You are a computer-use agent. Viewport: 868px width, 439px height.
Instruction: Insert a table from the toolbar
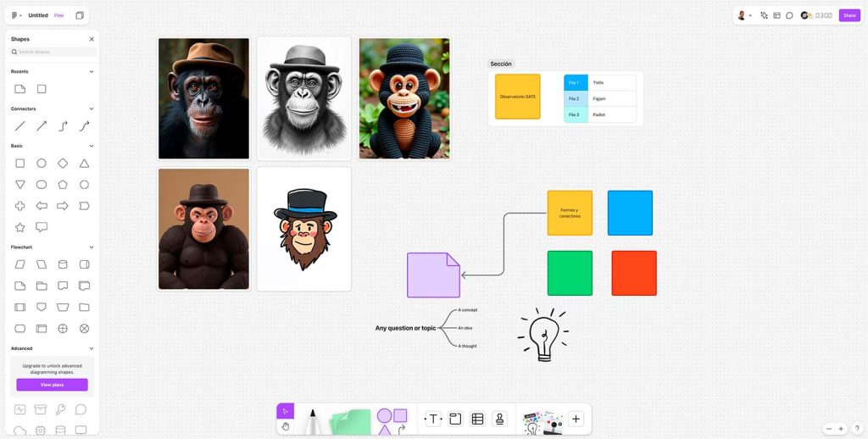coord(477,419)
